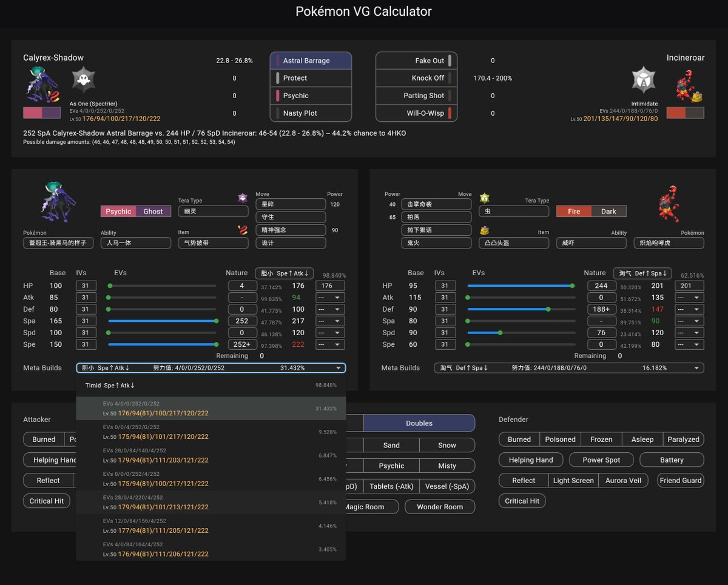This screenshot has height=585, width=728.
Task: Click attacker held item Focus Sash icon
Action: (x=243, y=230)
